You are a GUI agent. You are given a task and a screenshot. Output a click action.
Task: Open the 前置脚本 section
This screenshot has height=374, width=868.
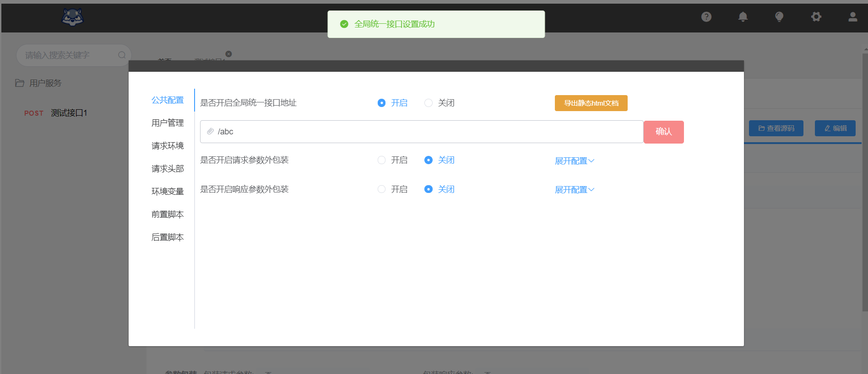(168, 214)
